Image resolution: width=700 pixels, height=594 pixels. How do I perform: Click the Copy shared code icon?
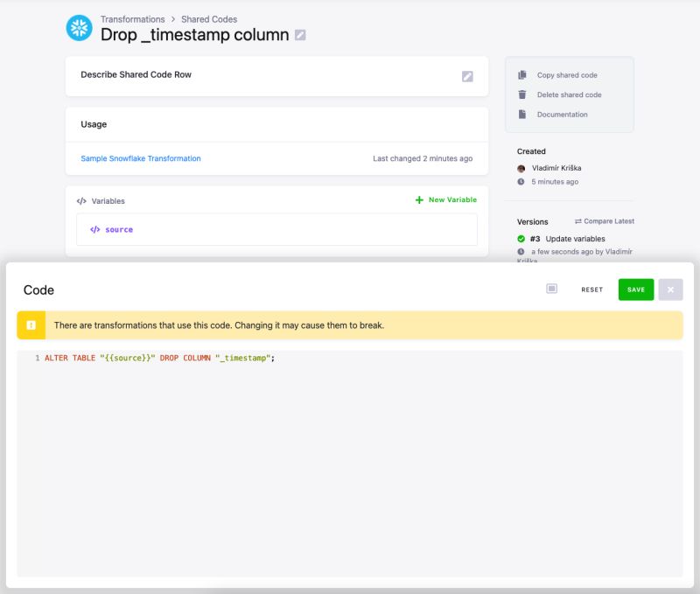(521, 75)
